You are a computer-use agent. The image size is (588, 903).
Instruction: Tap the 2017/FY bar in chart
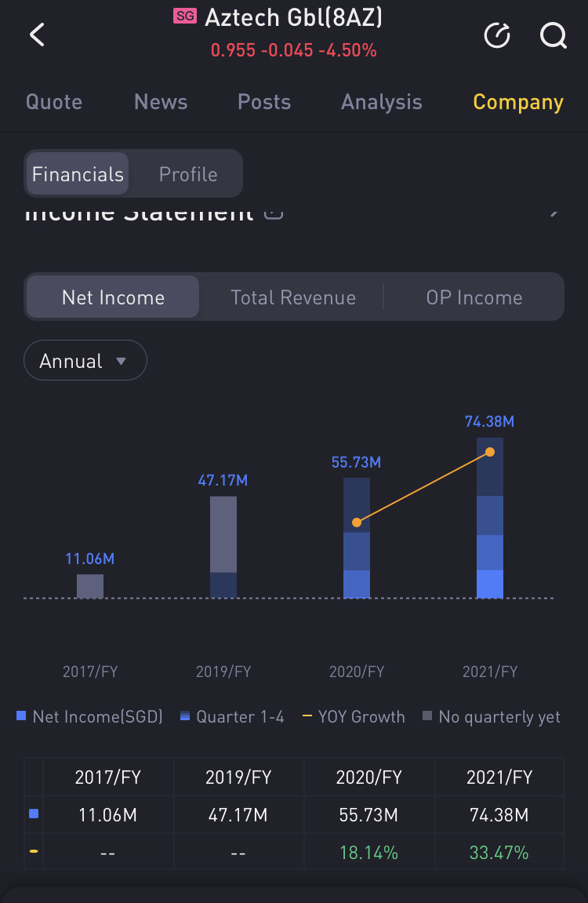pyautogui.click(x=90, y=586)
